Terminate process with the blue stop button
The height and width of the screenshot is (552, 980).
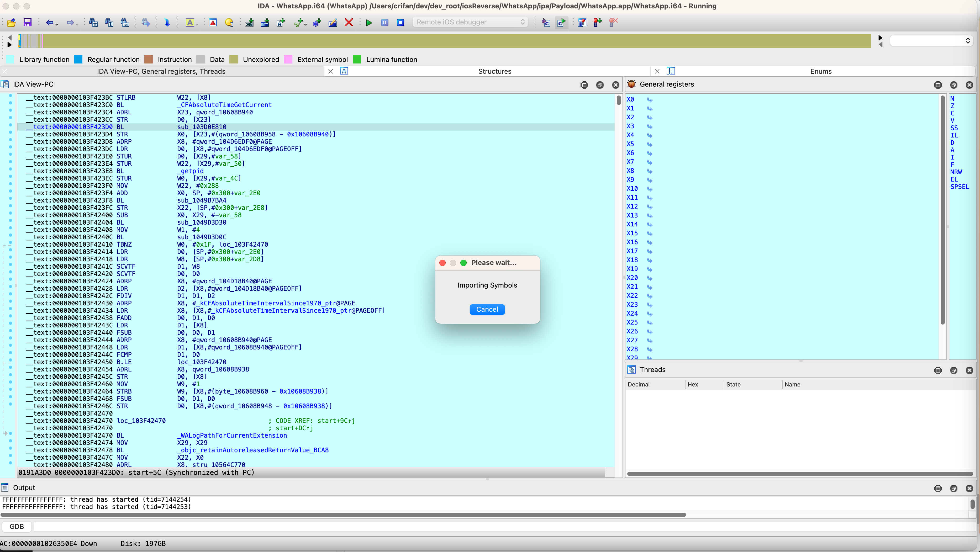coord(400,22)
